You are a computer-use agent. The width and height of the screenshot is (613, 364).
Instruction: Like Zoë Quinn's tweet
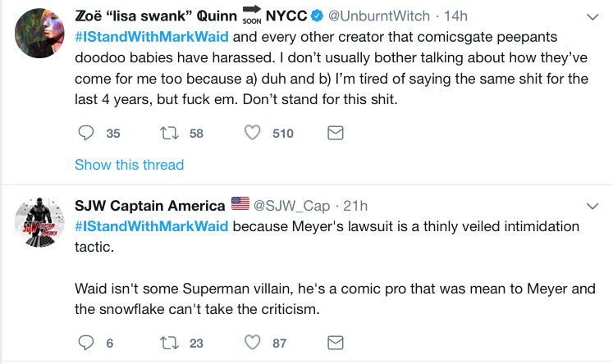[253, 133]
